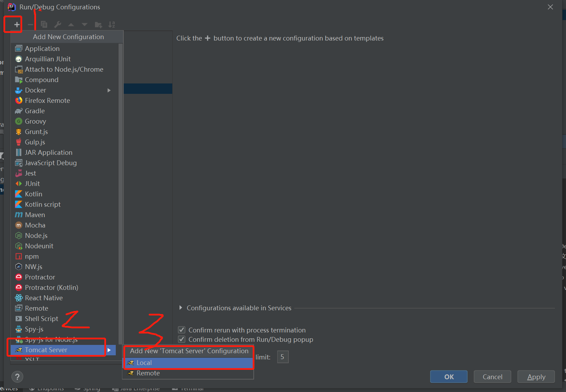
Task: Choose Remote in the configuration list
Action: (64, 308)
